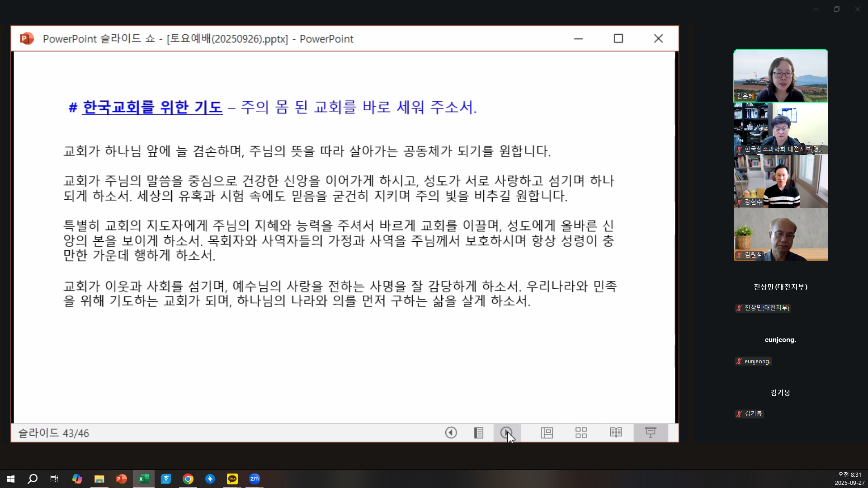Viewport: 868px width, 488px height.
Task: Click the 한국교회를 위한 기도 hyperlink
Action: click(152, 108)
